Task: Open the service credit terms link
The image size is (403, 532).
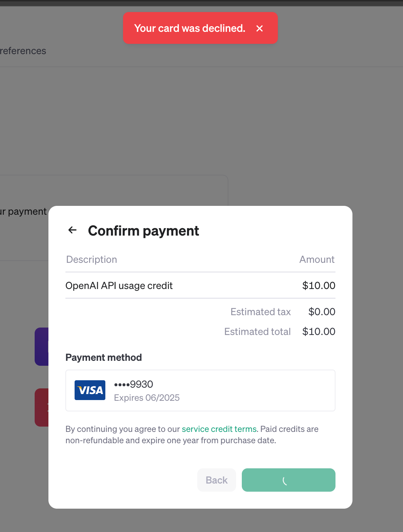Action: [219, 429]
